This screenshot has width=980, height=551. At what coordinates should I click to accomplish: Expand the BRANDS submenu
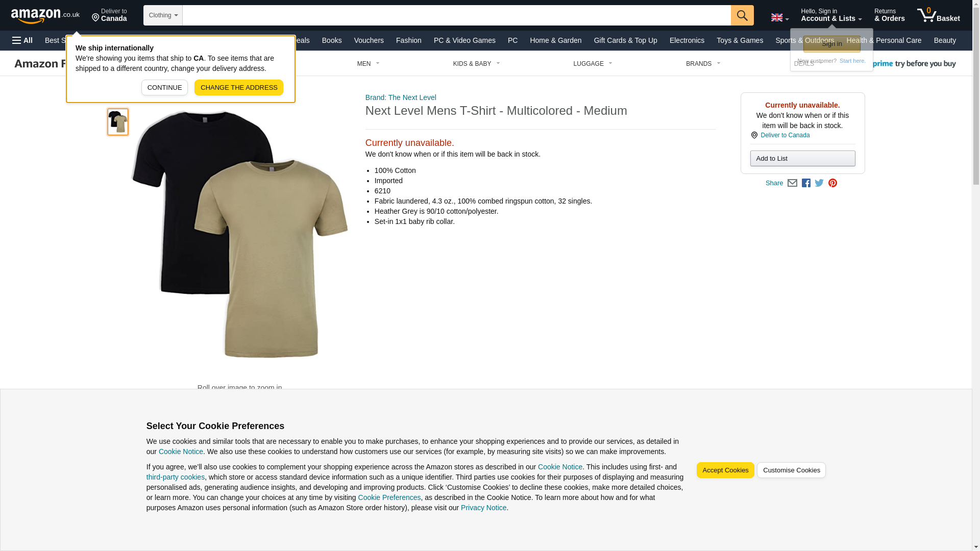pos(703,64)
